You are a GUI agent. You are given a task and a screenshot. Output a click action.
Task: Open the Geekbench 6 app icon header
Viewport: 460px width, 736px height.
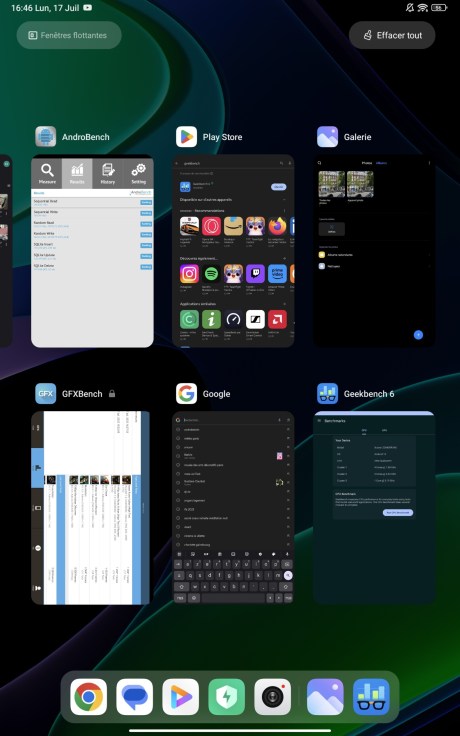tap(327, 393)
